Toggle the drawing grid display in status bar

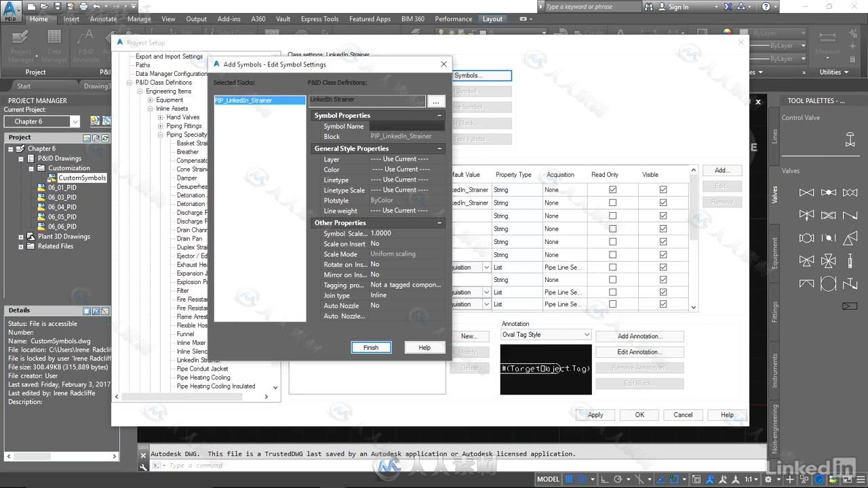(570, 479)
